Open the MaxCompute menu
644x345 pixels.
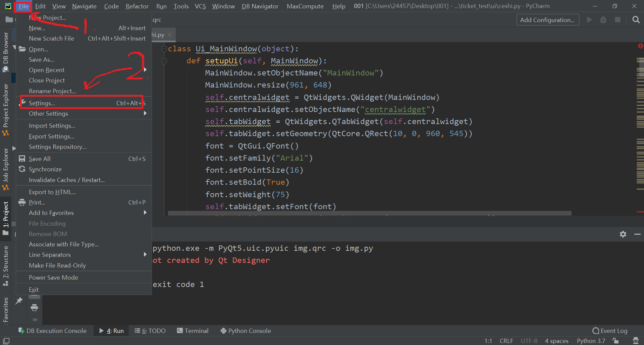point(305,6)
